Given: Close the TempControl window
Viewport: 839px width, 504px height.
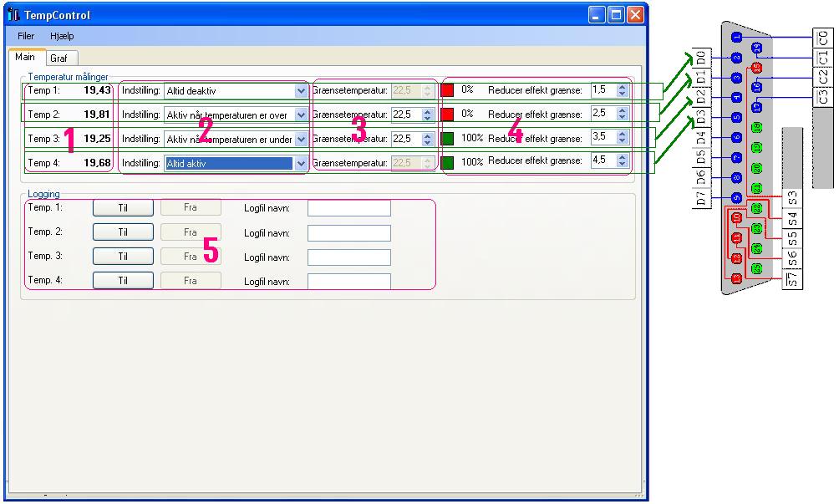Looking at the screenshot, I should coord(635,14).
